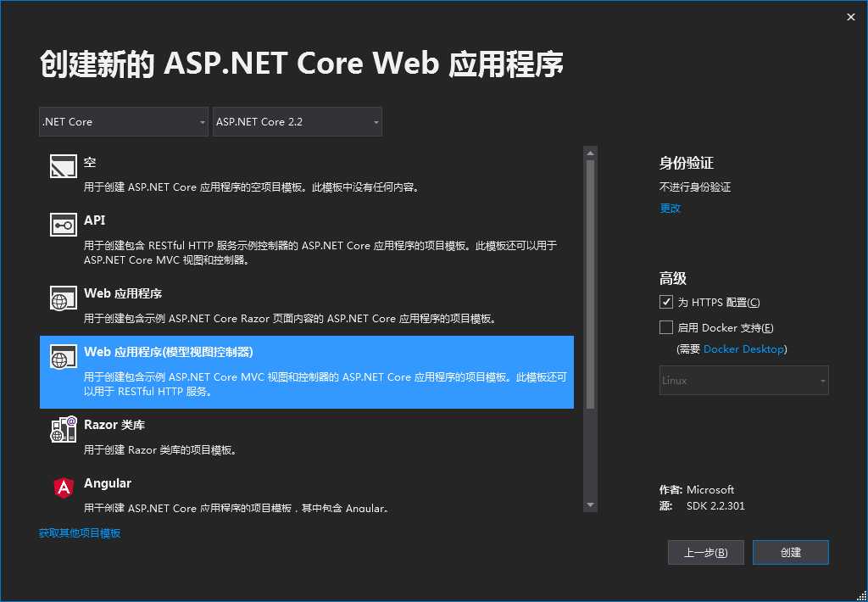This screenshot has height=602, width=868.
Task: Click the 作者: Microsoft text
Action: [697, 489]
